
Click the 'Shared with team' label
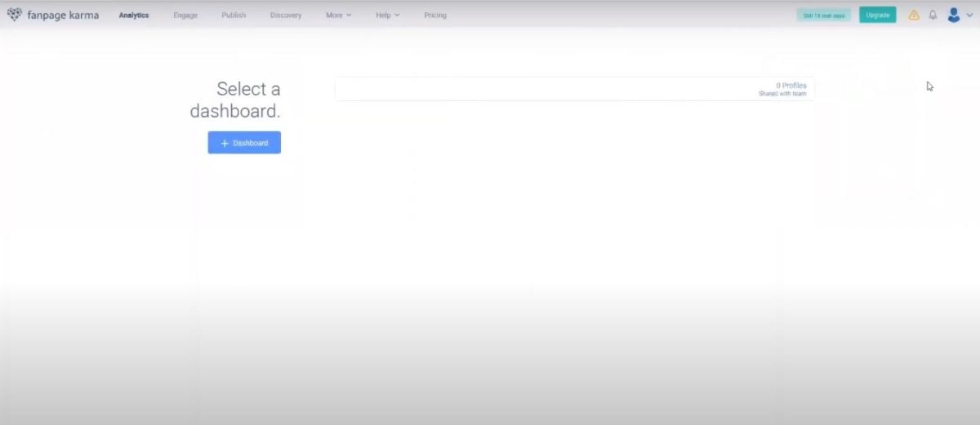782,94
